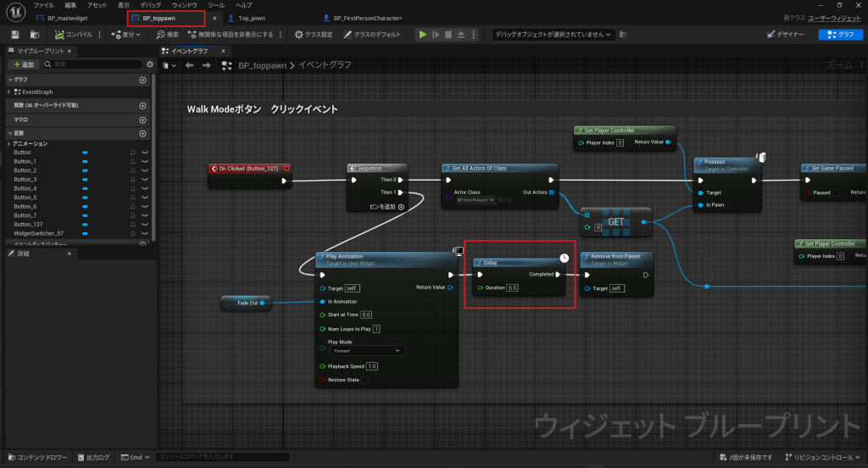Click the コンパイル compile button
Screen dimensions: 868x468
pyautogui.click(x=74, y=35)
